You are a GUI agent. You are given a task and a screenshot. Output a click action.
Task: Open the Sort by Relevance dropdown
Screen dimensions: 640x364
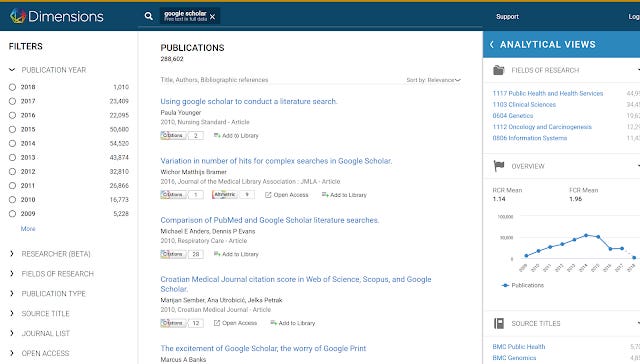pos(433,80)
